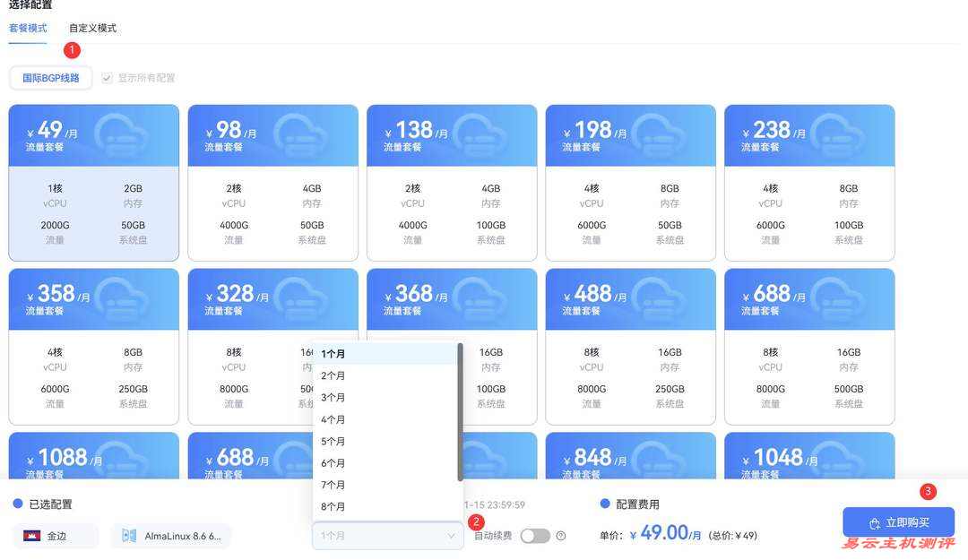
Task: Collapse the 1个月 duration dropdown
Action: 387,536
